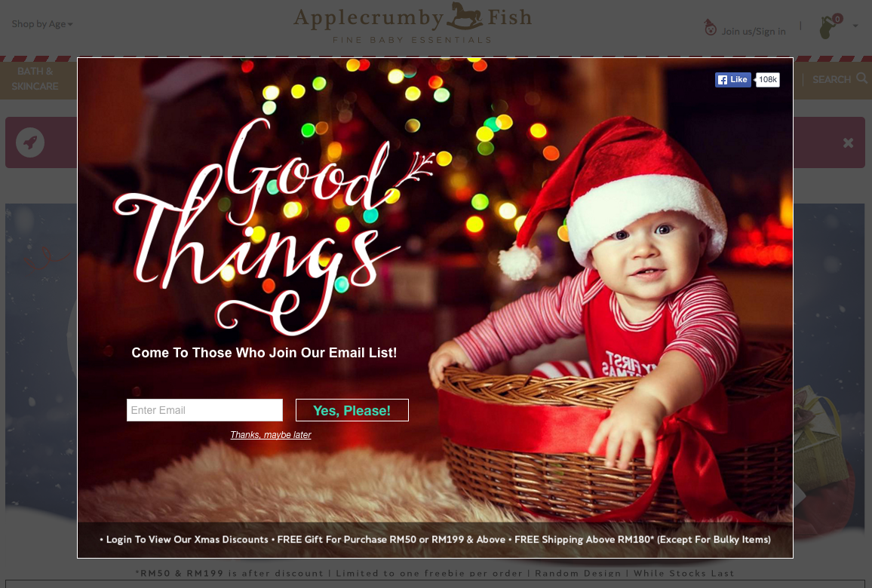Click the 108k like count bubble
Image resolution: width=872 pixels, height=588 pixels.
click(767, 79)
